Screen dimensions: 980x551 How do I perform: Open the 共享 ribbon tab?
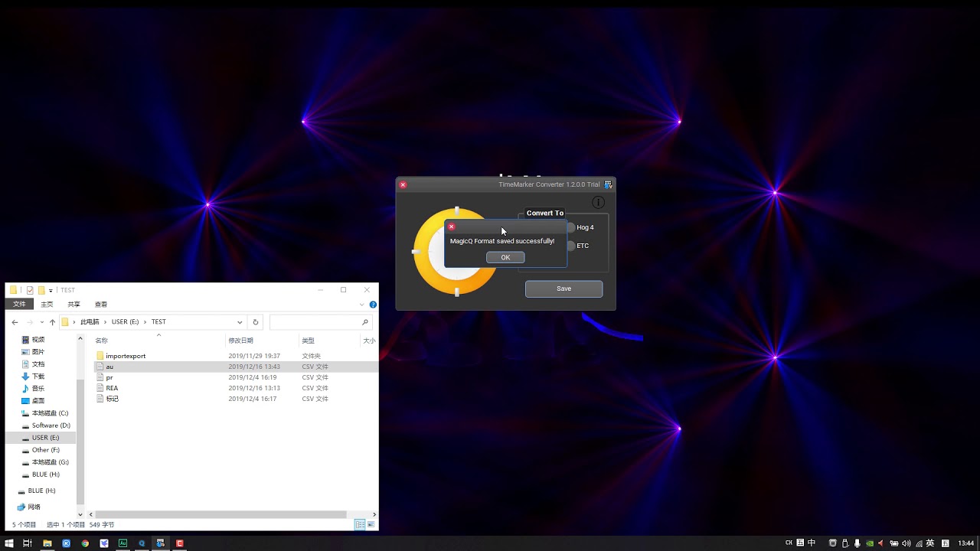[x=73, y=304]
